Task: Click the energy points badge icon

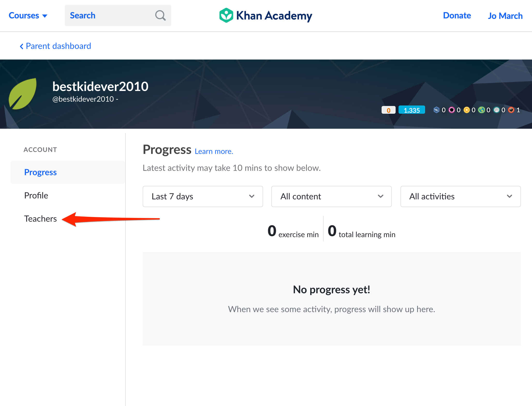Action: pyautogui.click(x=410, y=111)
